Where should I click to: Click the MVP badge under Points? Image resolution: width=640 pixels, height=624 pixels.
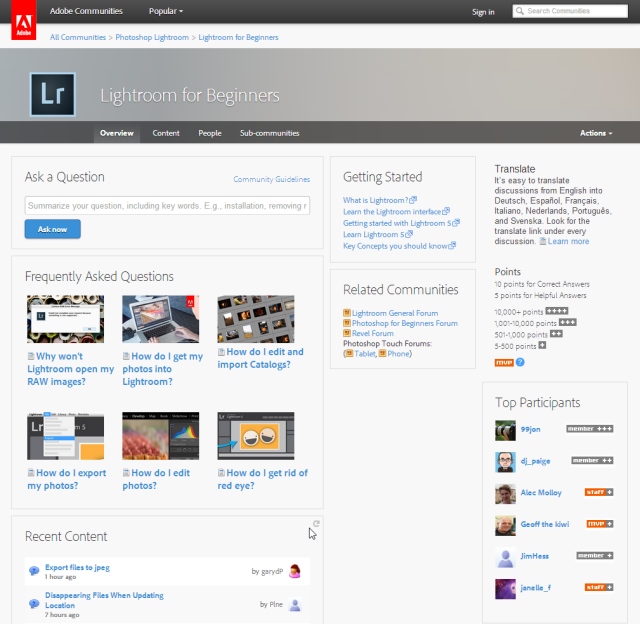click(x=504, y=362)
